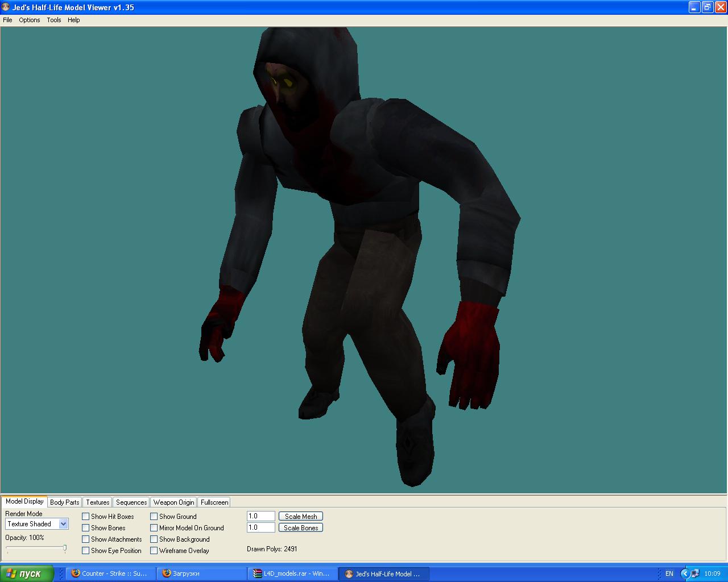This screenshot has height=582, width=728.
Task: Click the Model Viewer title bar icon
Action: (x=6, y=7)
